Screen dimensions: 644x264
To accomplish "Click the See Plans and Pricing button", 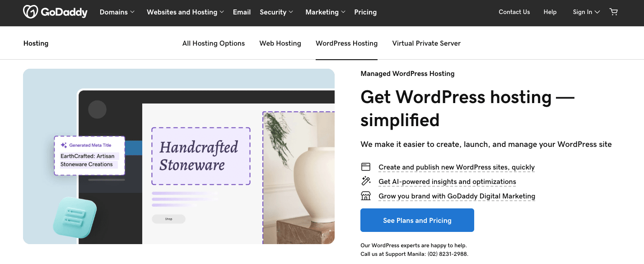I will coord(417,220).
